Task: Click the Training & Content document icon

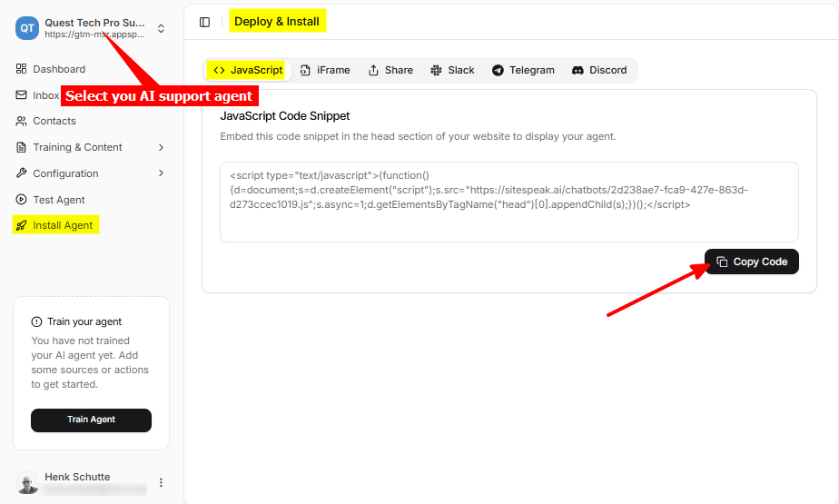Action: [x=22, y=147]
